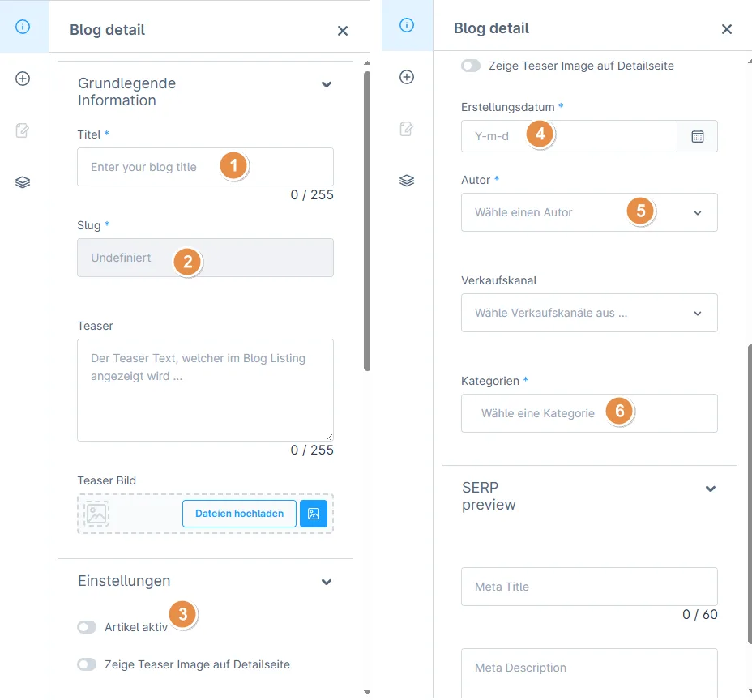Open the edit-note icon in right panel sidebar

point(406,129)
